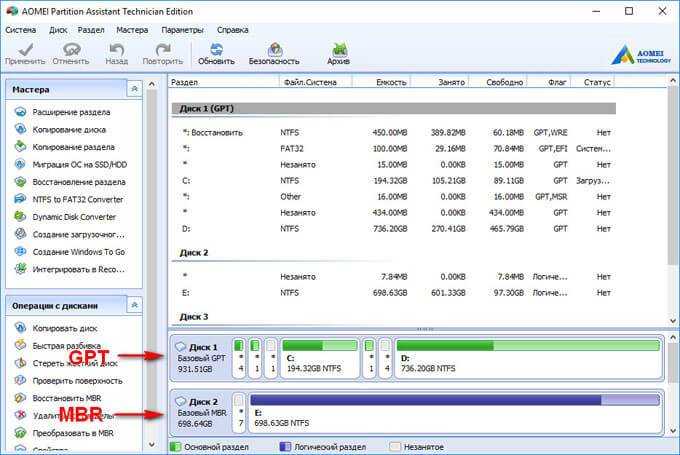The width and height of the screenshot is (680, 455).
Task: Select the C: NTFS 194.32GB row
Action: click(394, 180)
